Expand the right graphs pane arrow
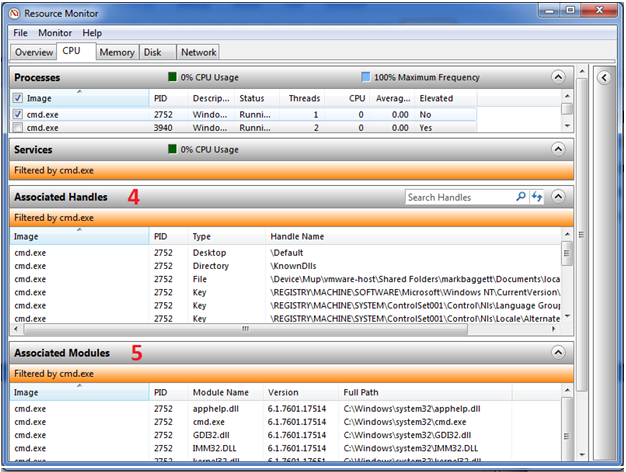Image resolution: width=626 pixels, height=472 pixels. [x=603, y=76]
